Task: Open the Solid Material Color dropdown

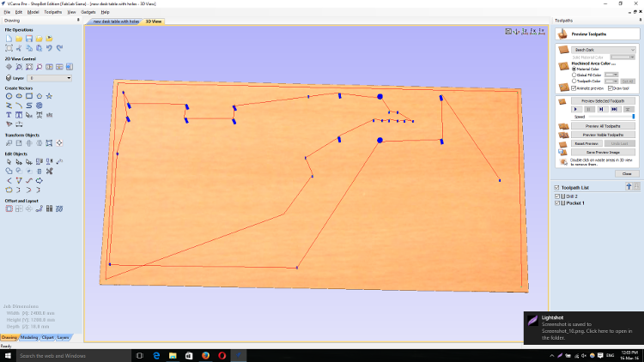Action: [623, 57]
